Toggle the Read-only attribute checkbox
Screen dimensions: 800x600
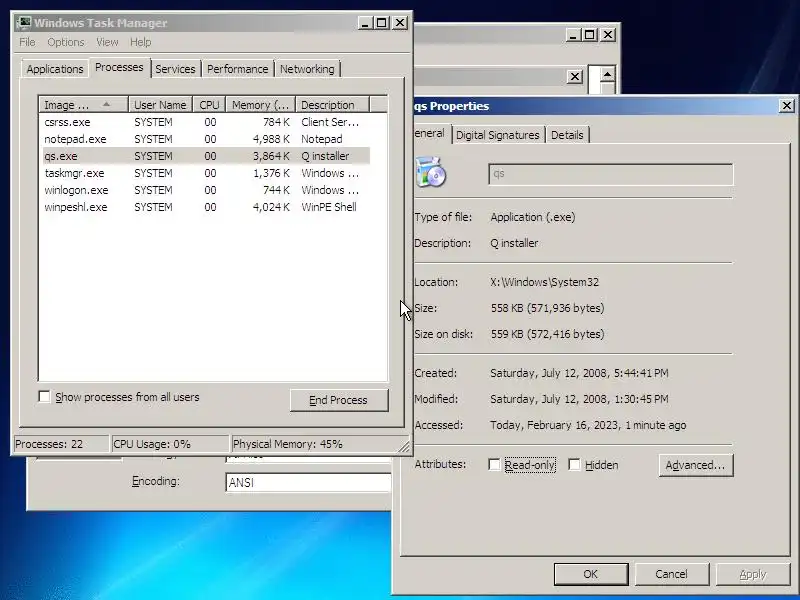click(x=494, y=464)
